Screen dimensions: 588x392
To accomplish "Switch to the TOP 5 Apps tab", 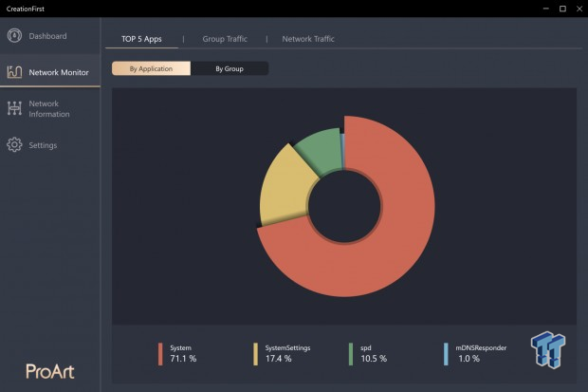I will point(141,39).
